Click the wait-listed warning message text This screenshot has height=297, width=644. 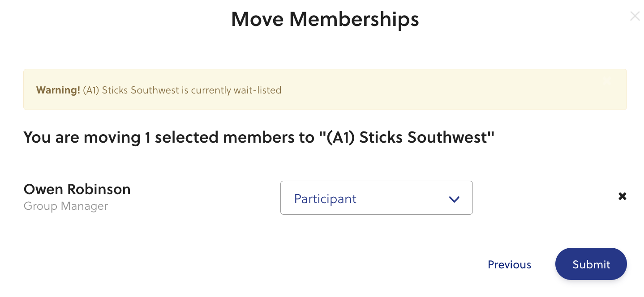(x=182, y=90)
